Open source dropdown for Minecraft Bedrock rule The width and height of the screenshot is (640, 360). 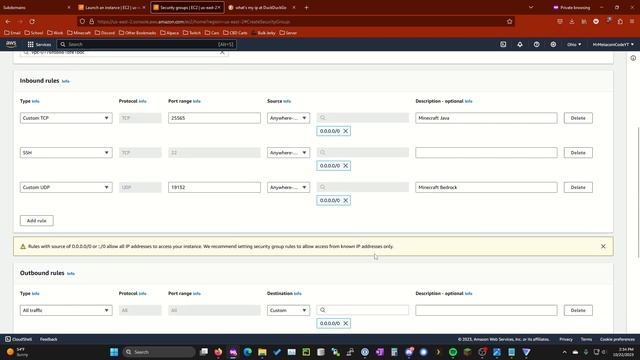[x=288, y=187]
